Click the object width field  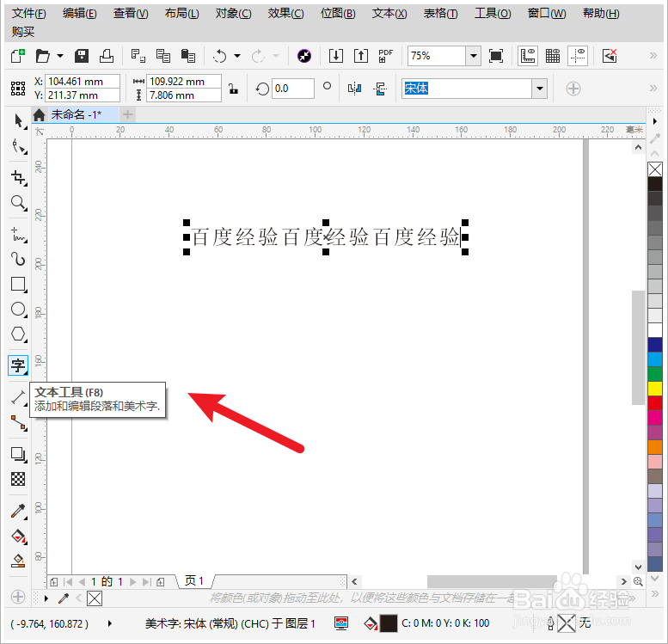(x=183, y=81)
